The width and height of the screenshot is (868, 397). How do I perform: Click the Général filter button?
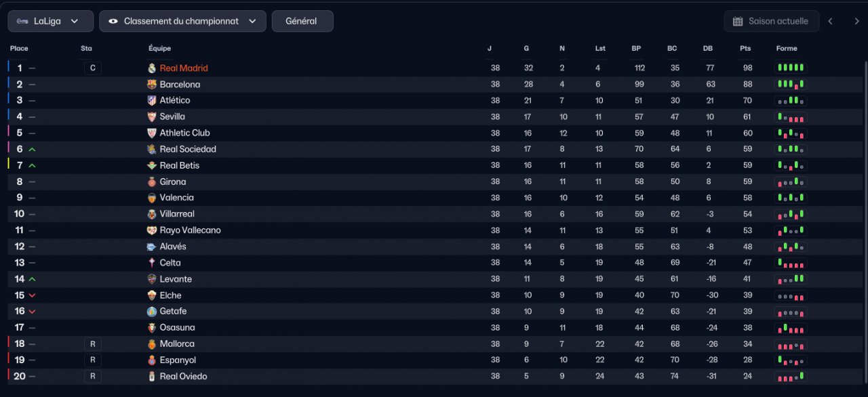pyautogui.click(x=302, y=21)
